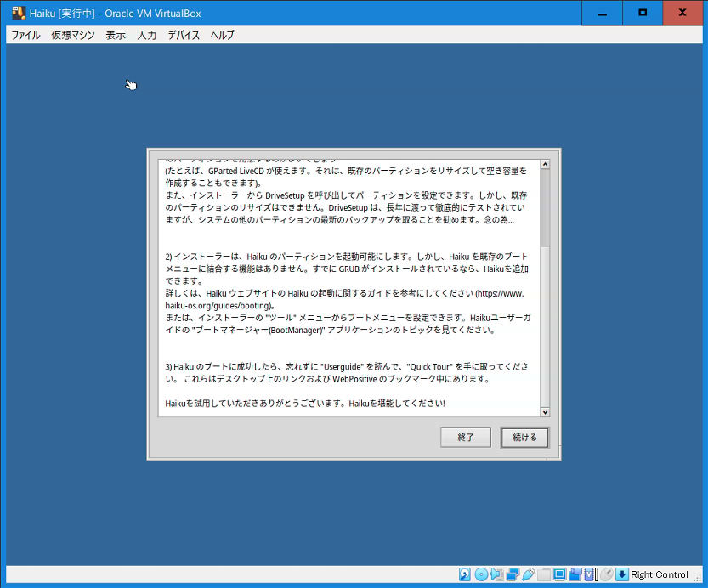708x588 pixels.
Task: Click the mouse integration status icon
Action: point(607,574)
